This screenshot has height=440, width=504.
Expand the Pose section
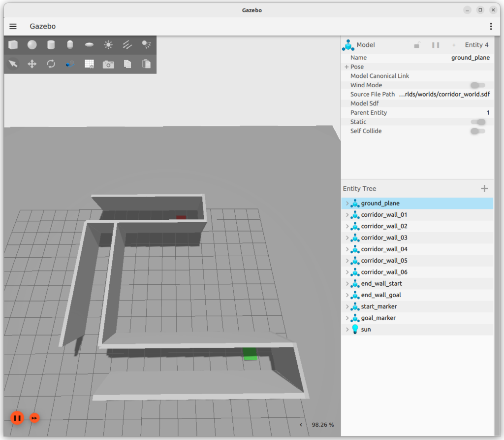click(x=346, y=67)
